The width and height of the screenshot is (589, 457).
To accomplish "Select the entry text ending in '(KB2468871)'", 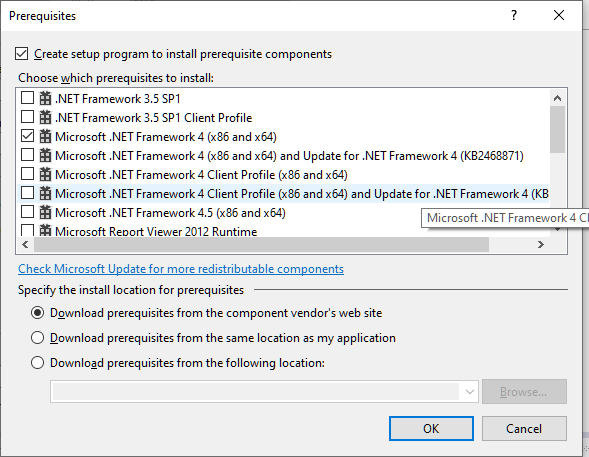I will (x=289, y=156).
